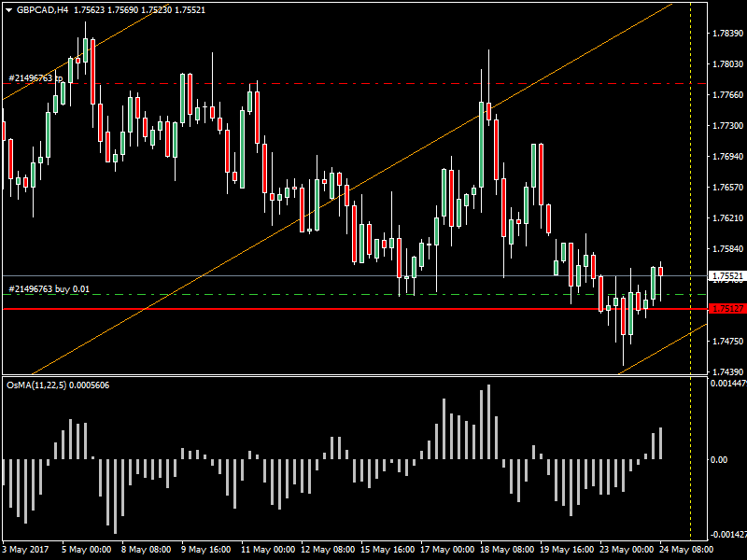Click the OsMA scale 0.00 label
The image size is (747, 560).
coord(719,459)
